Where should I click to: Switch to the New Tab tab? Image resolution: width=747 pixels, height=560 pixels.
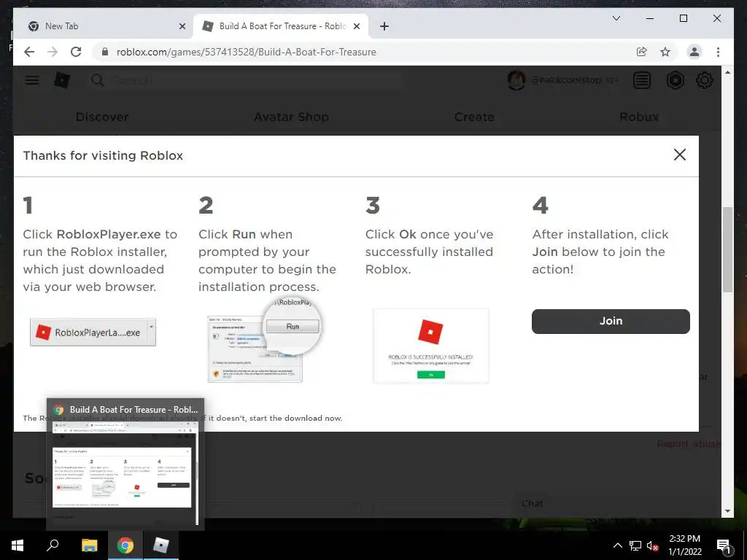(x=101, y=26)
